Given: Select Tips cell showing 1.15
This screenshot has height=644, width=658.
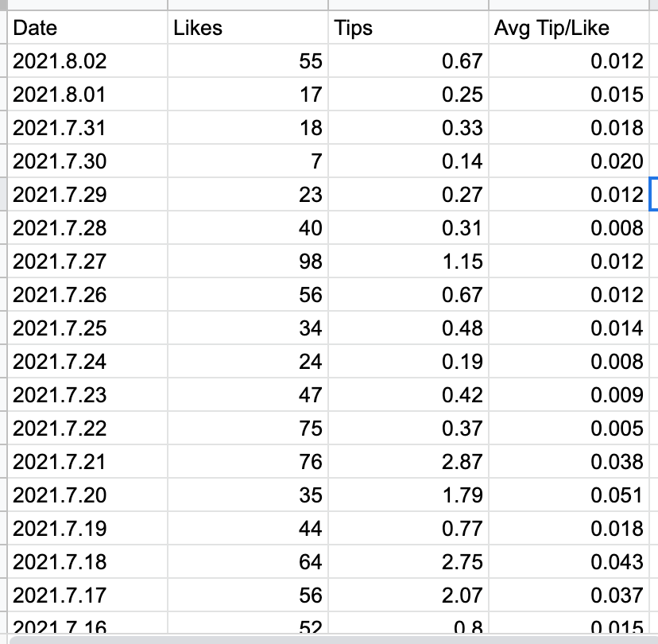Looking at the screenshot, I should (x=408, y=261).
